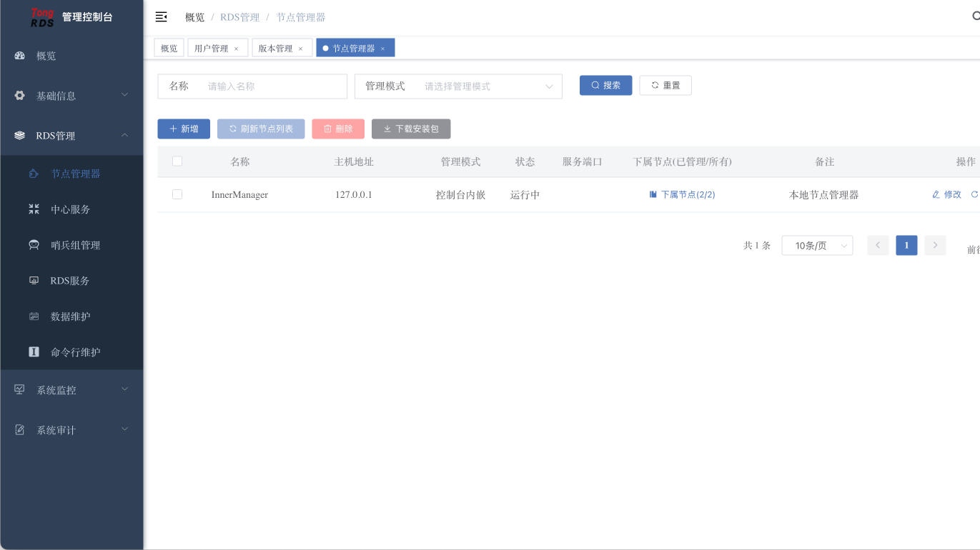Screen dimensions: 980x550
Task: Click the 系统审计 edit icon
Action: (20, 430)
